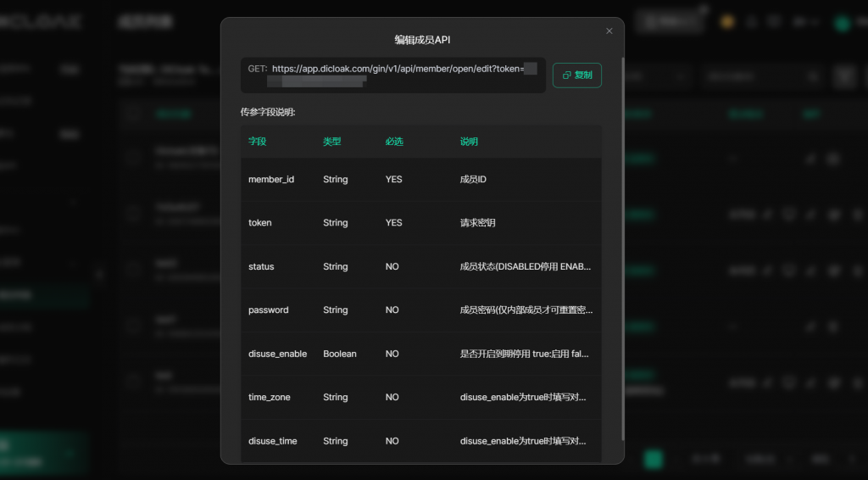The image size is (868, 480).
Task: Select the 类型 column header
Action: point(331,142)
